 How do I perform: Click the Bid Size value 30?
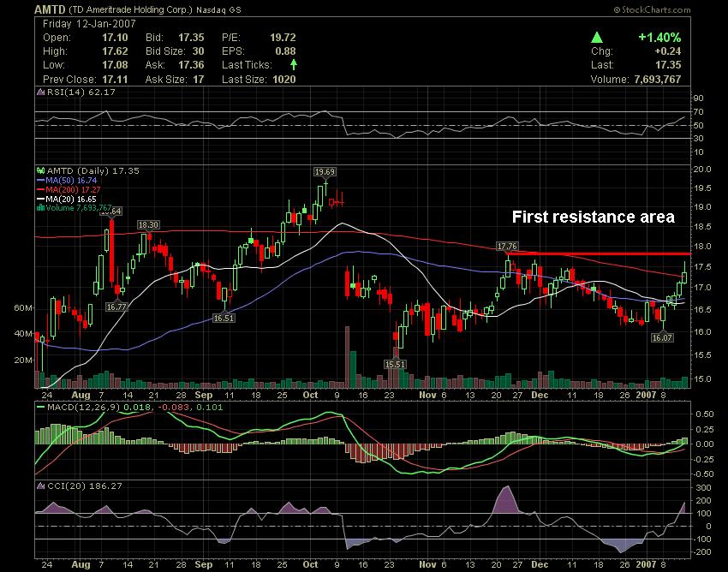(198, 51)
